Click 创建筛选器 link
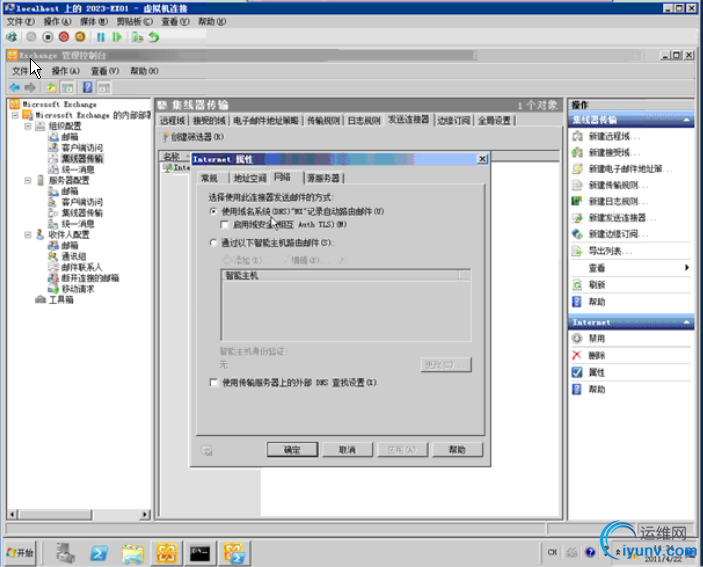Screen dimensions: 703x567 tap(193, 137)
